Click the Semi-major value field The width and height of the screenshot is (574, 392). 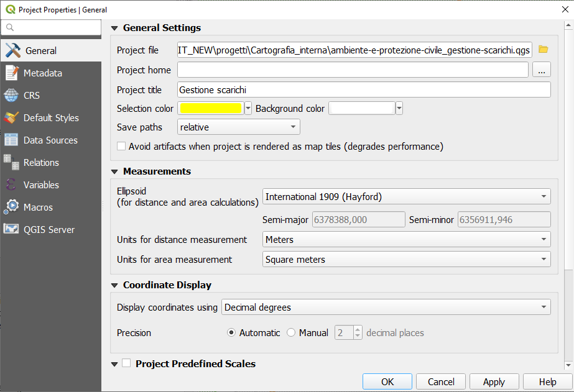359,219
